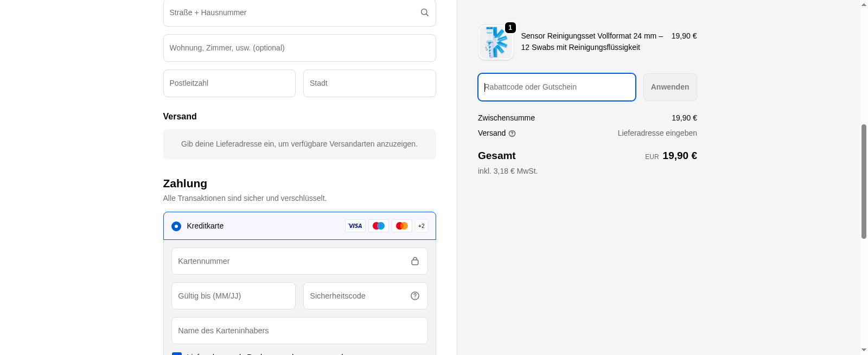The width and height of the screenshot is (868, 355).
Task: Click the help icon next to Versand
Action: [512, 134]
